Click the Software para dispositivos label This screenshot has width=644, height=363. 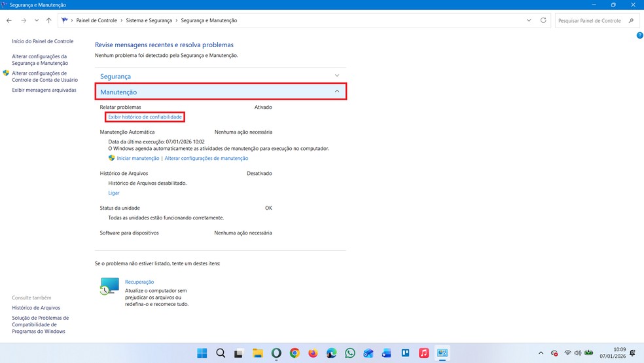click(129, 233)
